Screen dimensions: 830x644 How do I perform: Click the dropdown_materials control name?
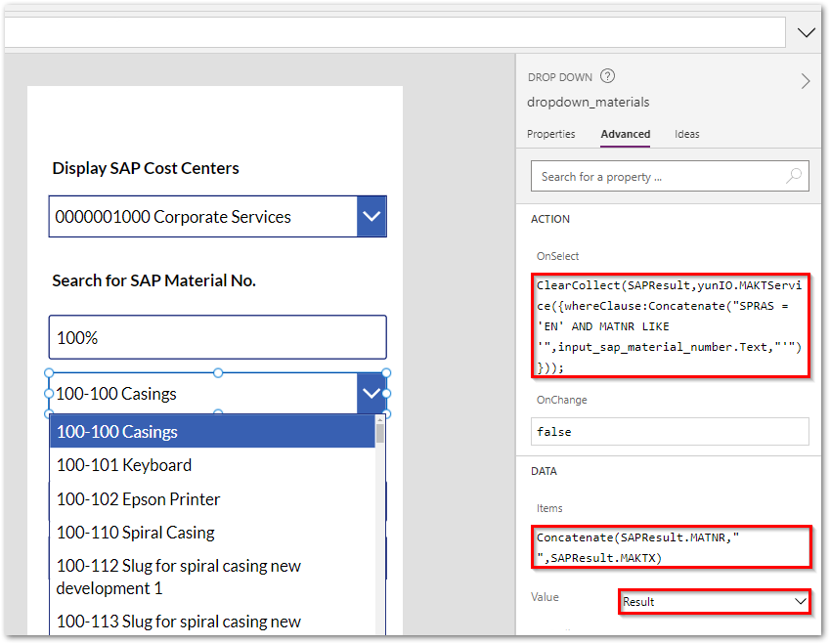click(x=589, y=103)
